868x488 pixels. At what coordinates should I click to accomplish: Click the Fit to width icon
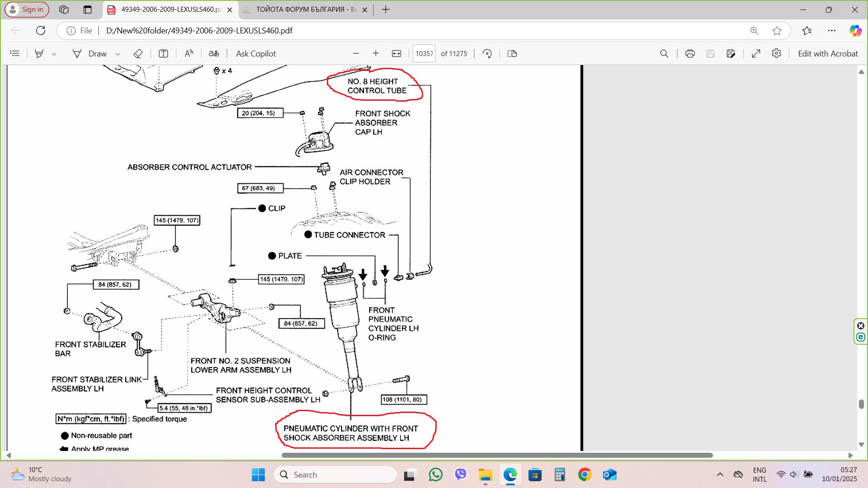pos(396,53)
